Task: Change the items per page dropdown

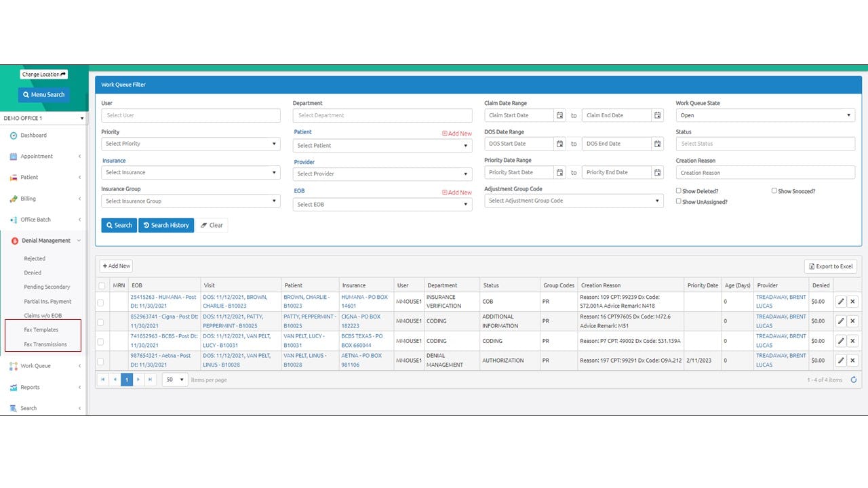Action: (x=175, y=380)
